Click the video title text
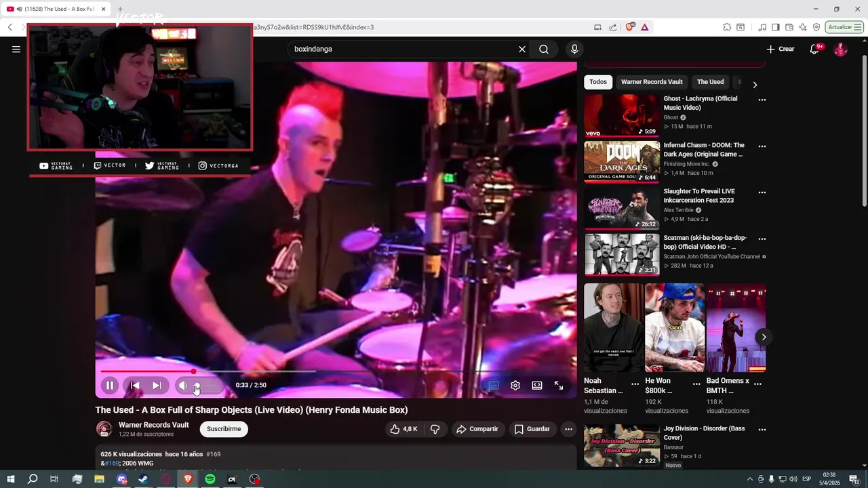This screenshot has height=488, width=868. coord(252,410)
